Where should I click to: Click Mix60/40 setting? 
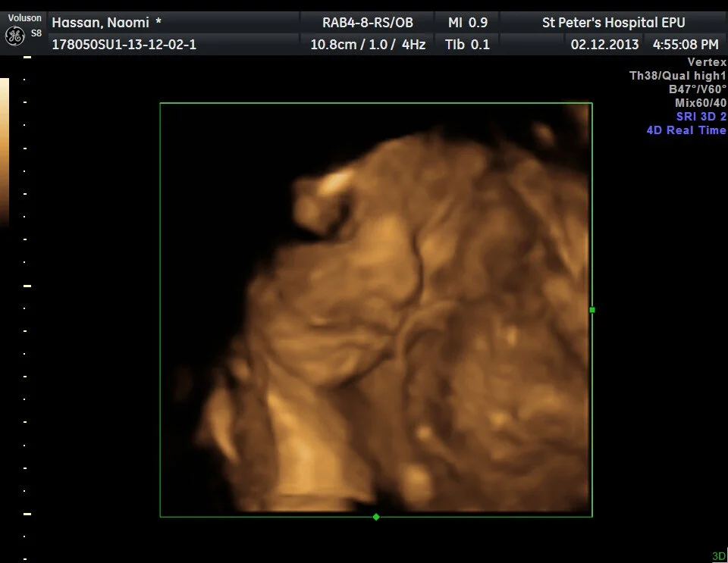pyautogui.click(x=701, y=102)
